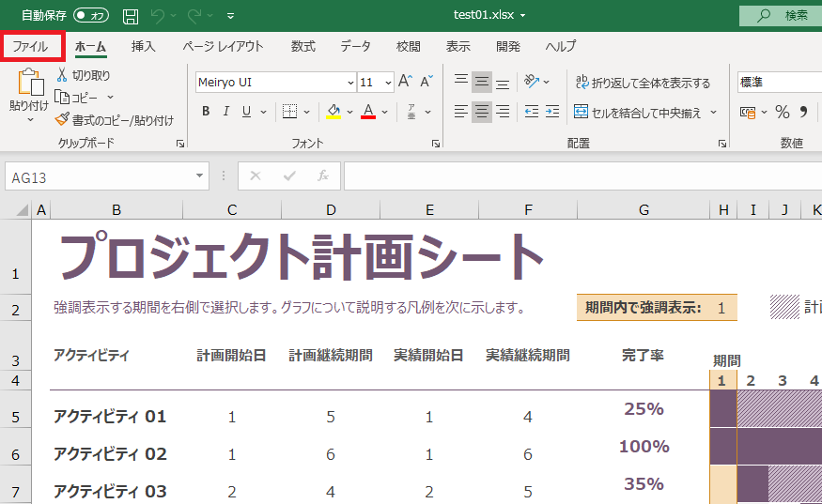Click the Increase Indent icon

pyautogui.click(x=552, y=112)
